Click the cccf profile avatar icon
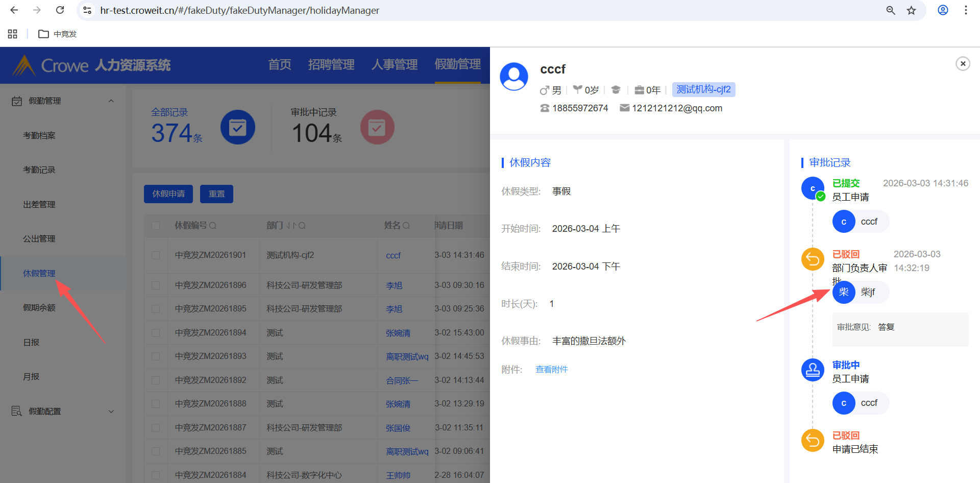 pyautogui.click(x=514, y=77)
